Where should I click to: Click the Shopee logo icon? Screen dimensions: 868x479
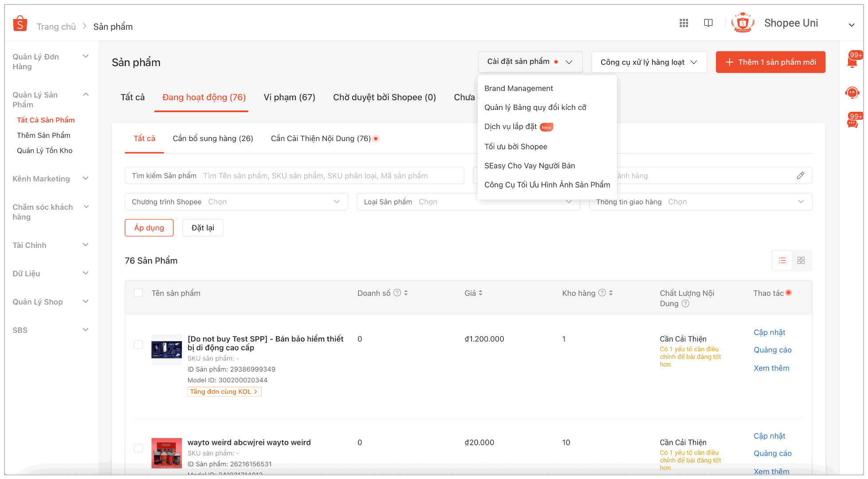20,24
